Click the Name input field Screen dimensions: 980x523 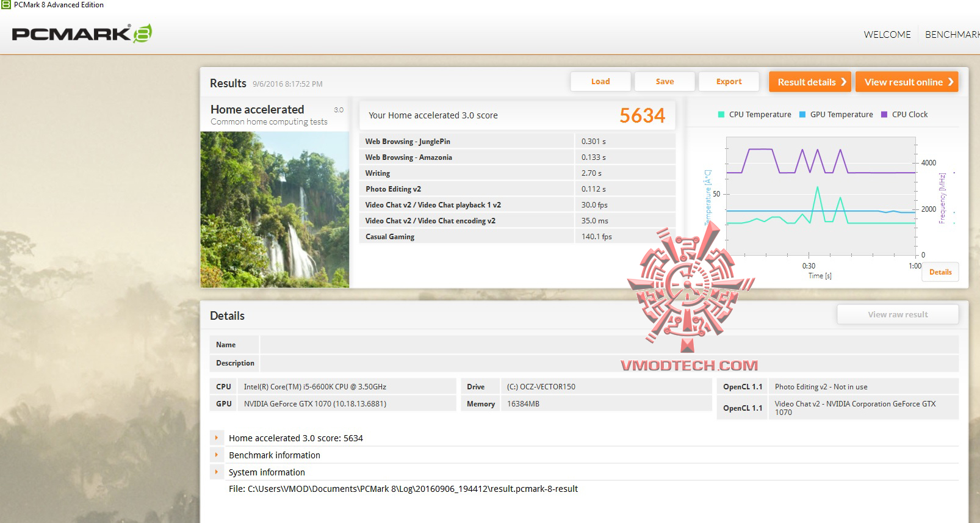pos(609,344)
